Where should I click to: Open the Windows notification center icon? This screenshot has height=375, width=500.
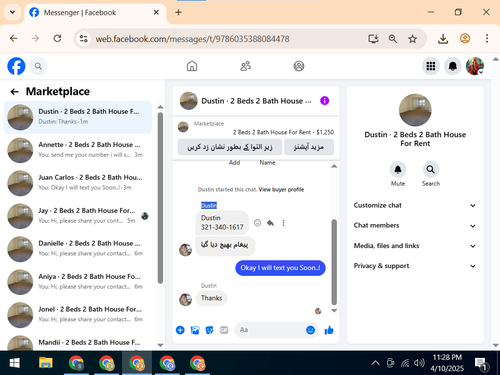(x=481, y=364)
